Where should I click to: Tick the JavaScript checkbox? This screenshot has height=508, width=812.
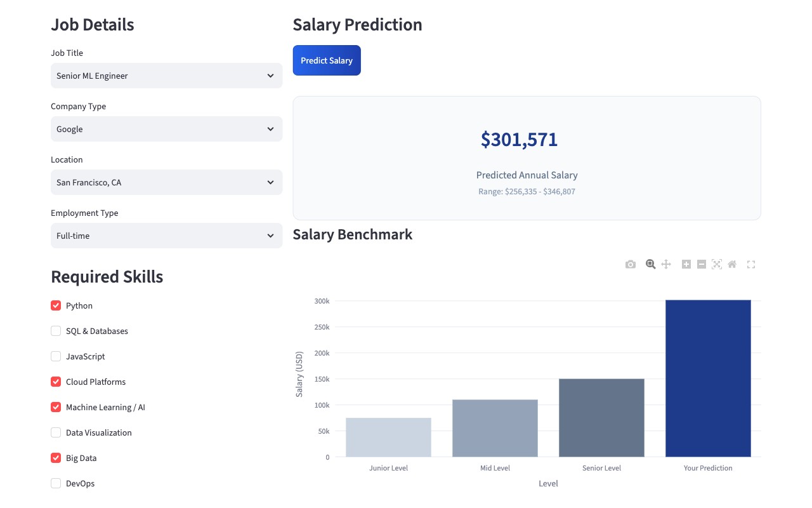56,356
